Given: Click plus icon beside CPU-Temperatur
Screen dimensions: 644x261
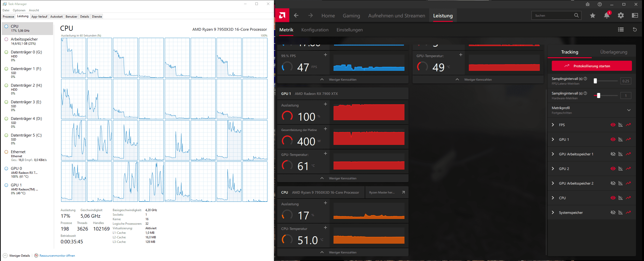Looking at the screenshot, I should (326, 227).
